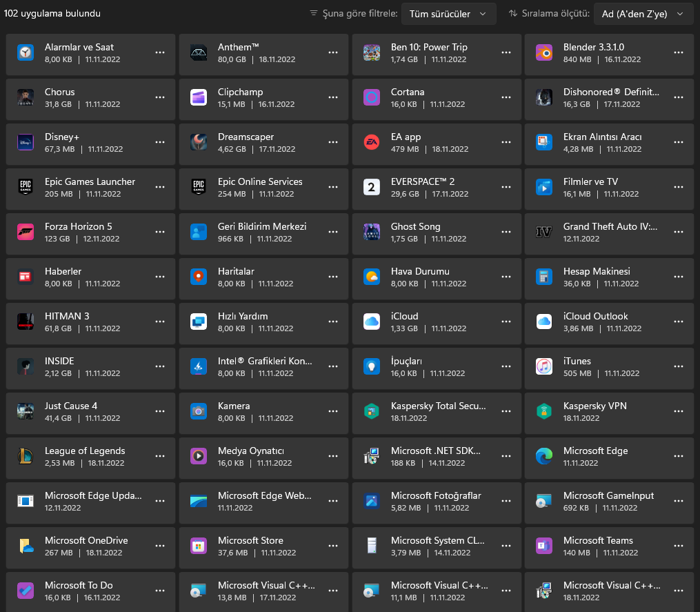Open the three-dot menu for Microsoft Fotoğraflar
Viewport: 700px width, 612px height.
pos(506,501)
